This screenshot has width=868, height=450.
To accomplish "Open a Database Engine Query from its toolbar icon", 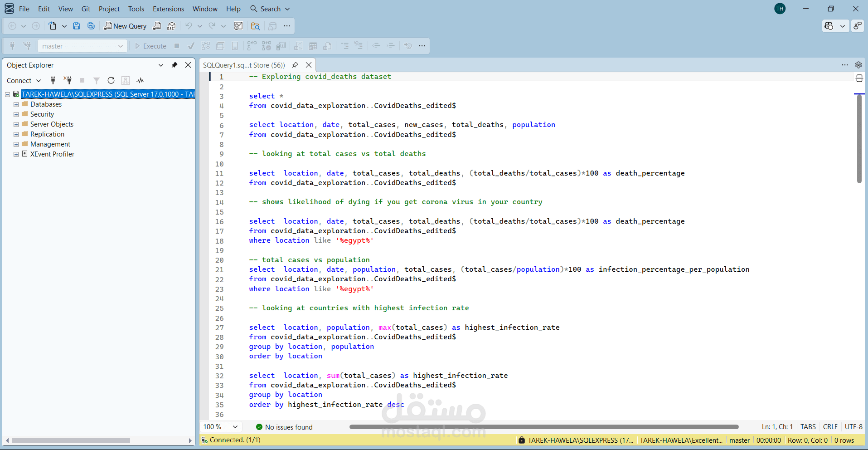I will 157,26.
